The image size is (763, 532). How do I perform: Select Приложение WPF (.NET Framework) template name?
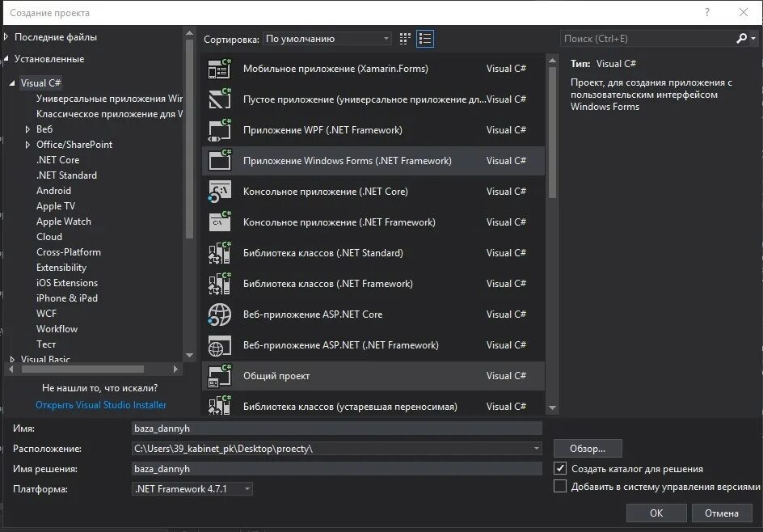coord(322,130)
